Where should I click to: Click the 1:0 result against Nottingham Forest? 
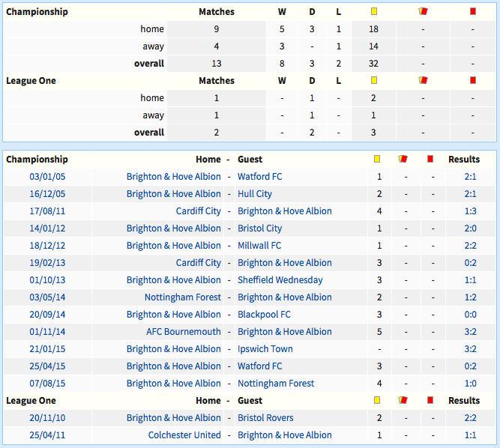[470, 383]
